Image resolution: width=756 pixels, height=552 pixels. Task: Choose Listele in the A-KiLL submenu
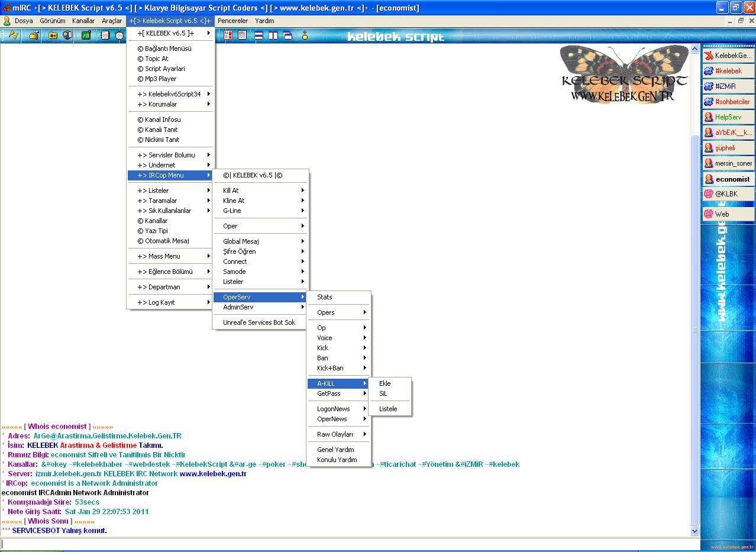pyautogui.click(x=390, y=409)
